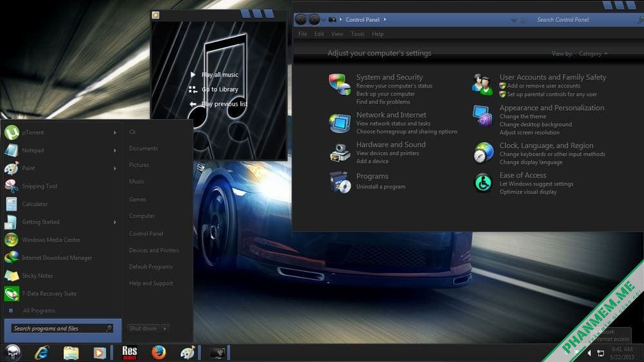Click the Appearance and Personalization icon
Viewport: 644px width, 362px height.
(482, 115)
